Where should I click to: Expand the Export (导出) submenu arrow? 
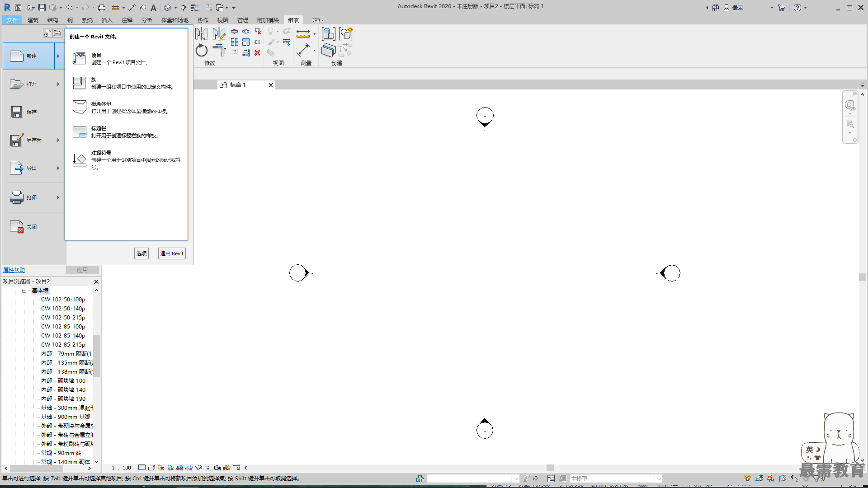pos(58,168)
